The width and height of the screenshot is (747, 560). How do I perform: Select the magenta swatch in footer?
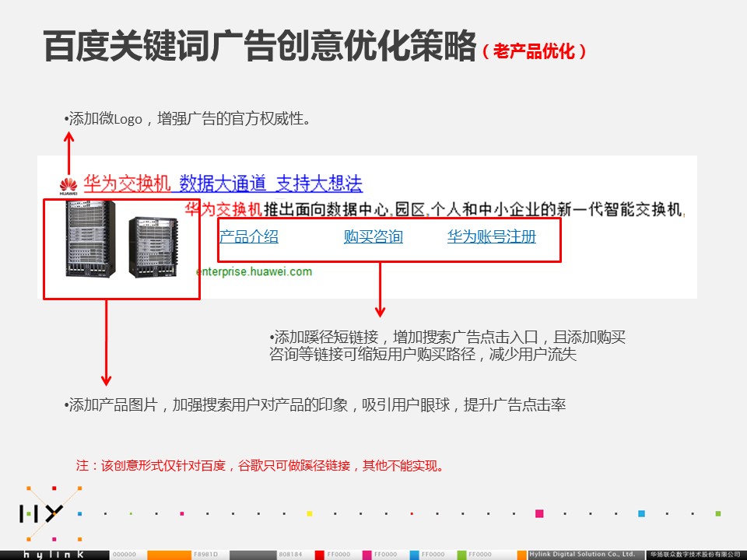(x=366, y=555)
